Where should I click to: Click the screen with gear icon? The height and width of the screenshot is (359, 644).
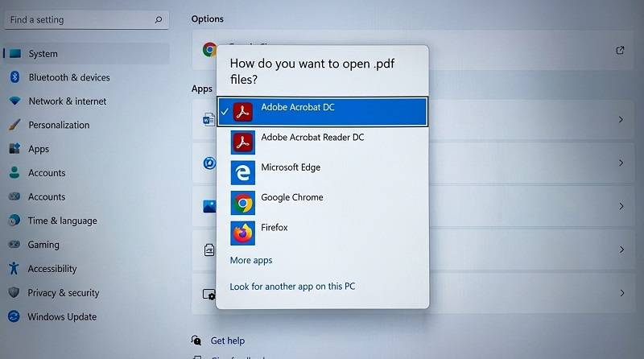pyautogui.click(x=209, y=294)
